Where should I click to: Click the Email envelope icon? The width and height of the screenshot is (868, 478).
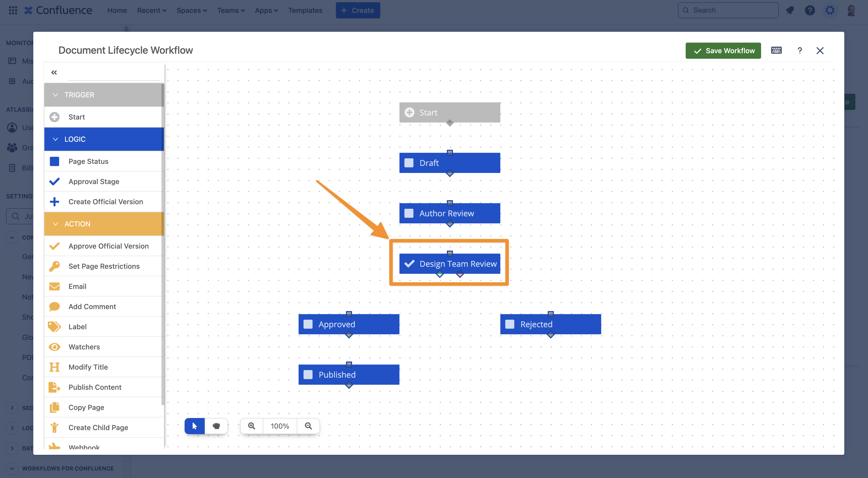point(54,286)
